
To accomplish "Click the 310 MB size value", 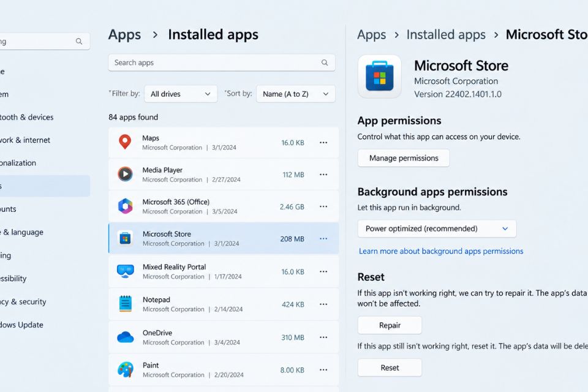I will tap(293, 337).
